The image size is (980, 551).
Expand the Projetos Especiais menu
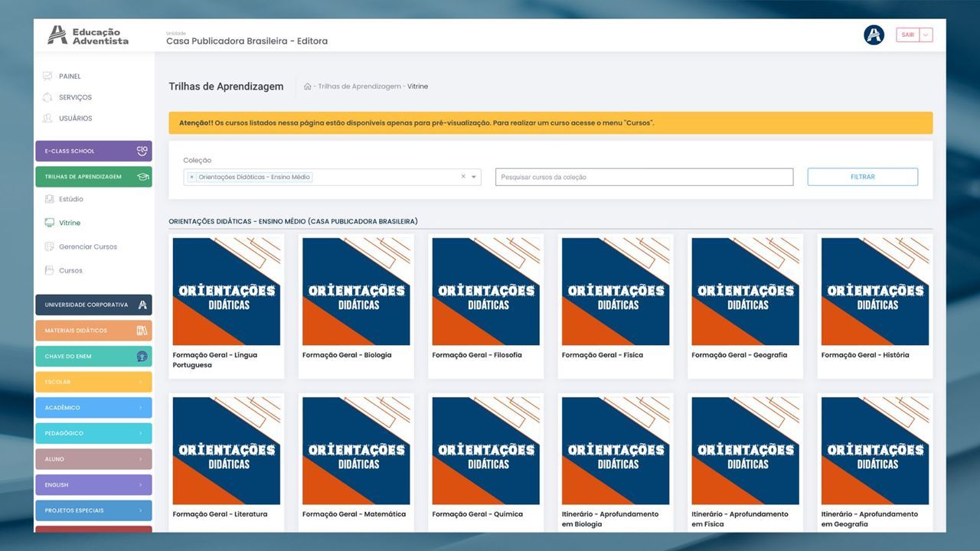[x=93, y=510]
